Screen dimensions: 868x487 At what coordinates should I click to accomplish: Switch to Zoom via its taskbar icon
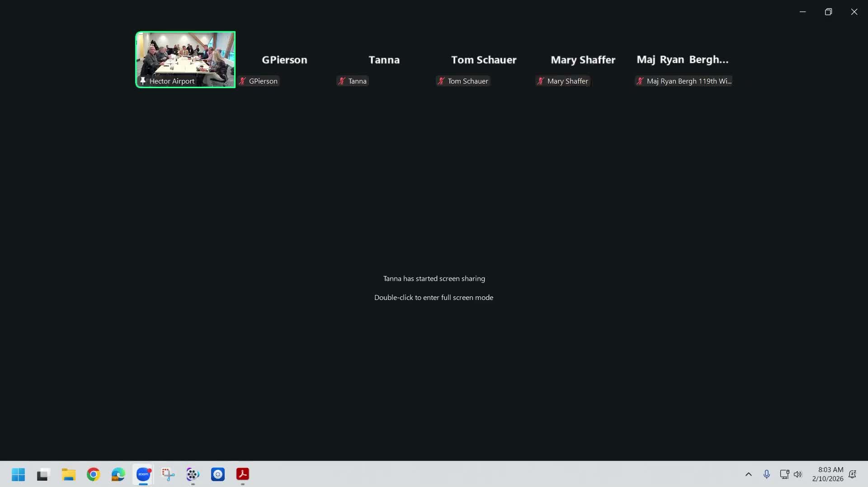click(143, 474)
